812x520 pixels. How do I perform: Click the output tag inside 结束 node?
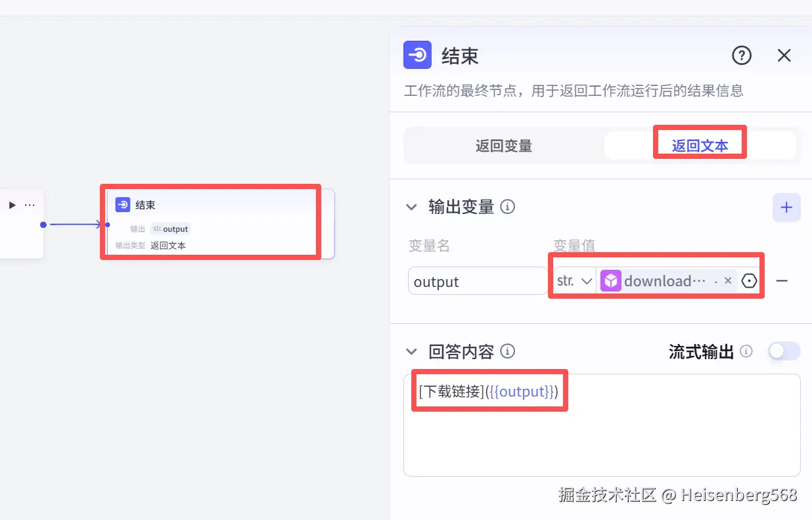[170, 229]
